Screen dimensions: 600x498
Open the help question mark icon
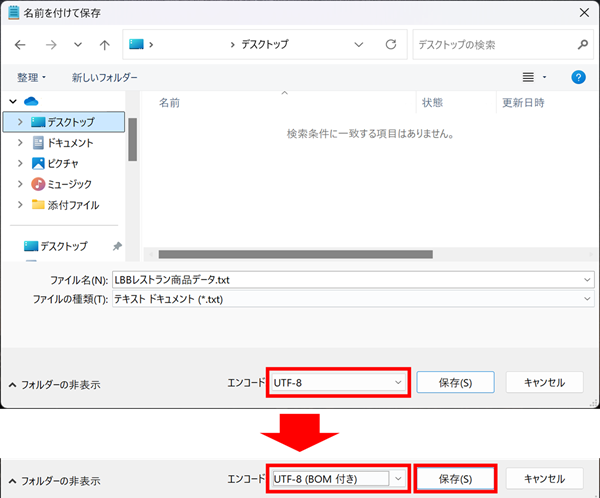(577, 77)
